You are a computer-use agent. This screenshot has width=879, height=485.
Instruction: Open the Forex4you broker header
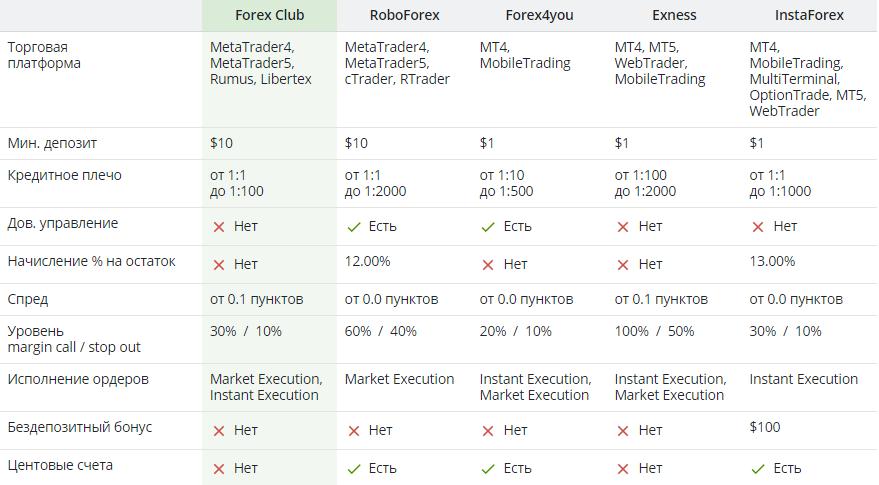pyautogui.click(x=539, y=15)
